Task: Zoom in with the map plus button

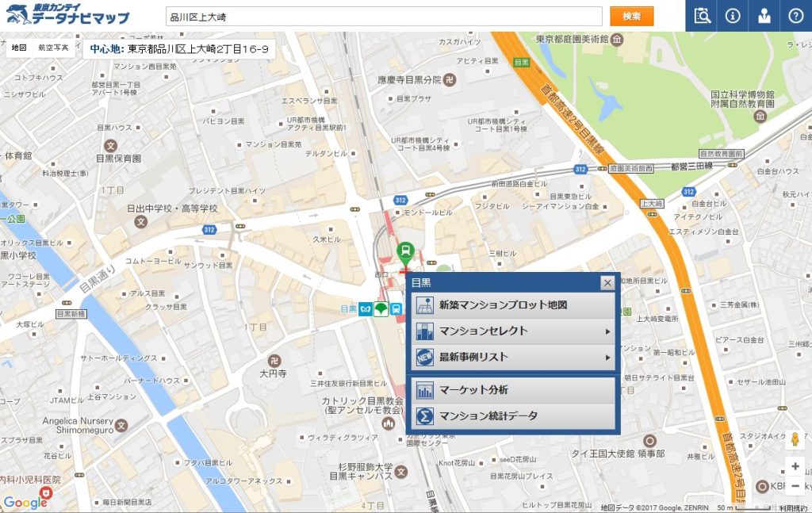Action: tap(795, 467)
